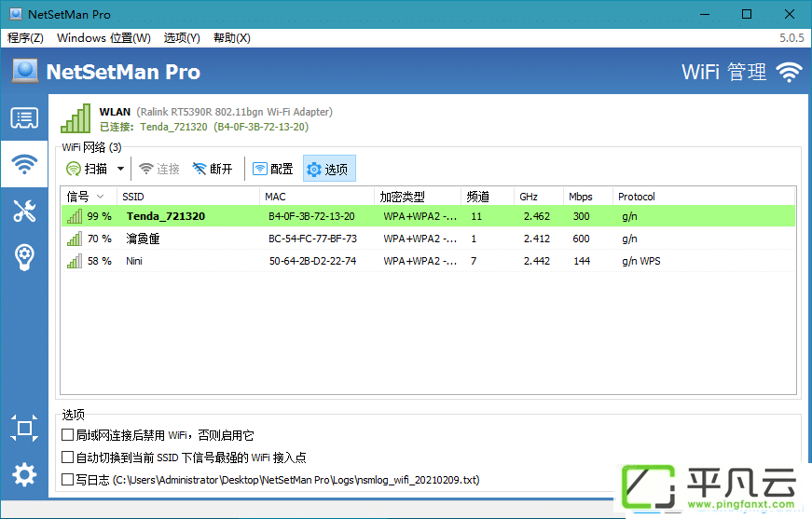
Task: Enable 局域网连接后禁用 WiFi checkbox
Action: pos(67,434)
